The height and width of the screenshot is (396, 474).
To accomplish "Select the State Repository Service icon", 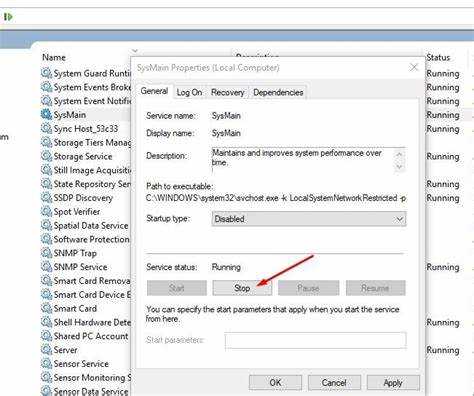I will tap(46, 184).
